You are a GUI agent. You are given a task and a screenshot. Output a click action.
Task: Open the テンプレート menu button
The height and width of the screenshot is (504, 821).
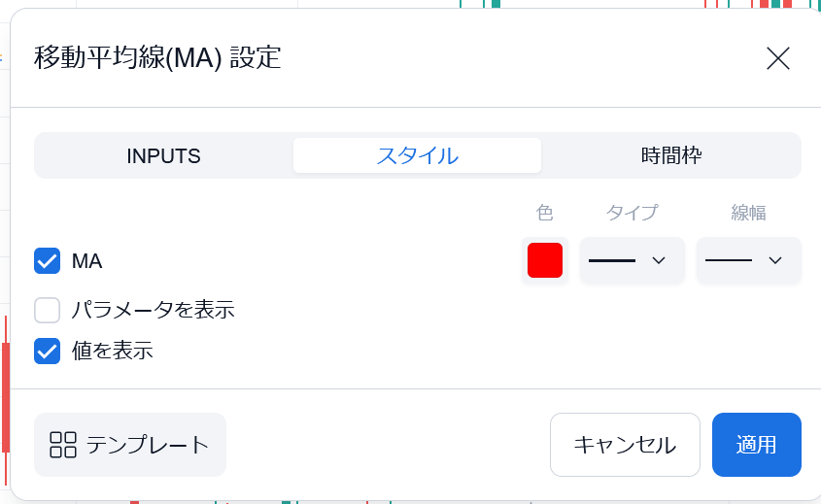(130, 445)
